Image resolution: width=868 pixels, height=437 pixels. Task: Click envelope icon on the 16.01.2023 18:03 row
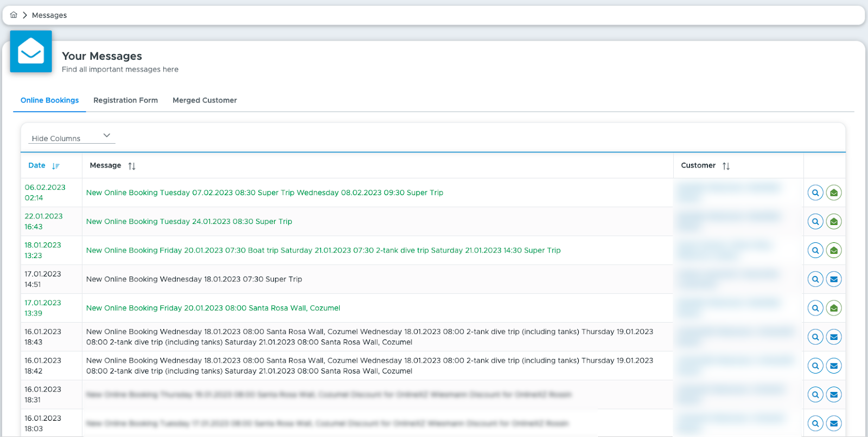pos(834,423)
